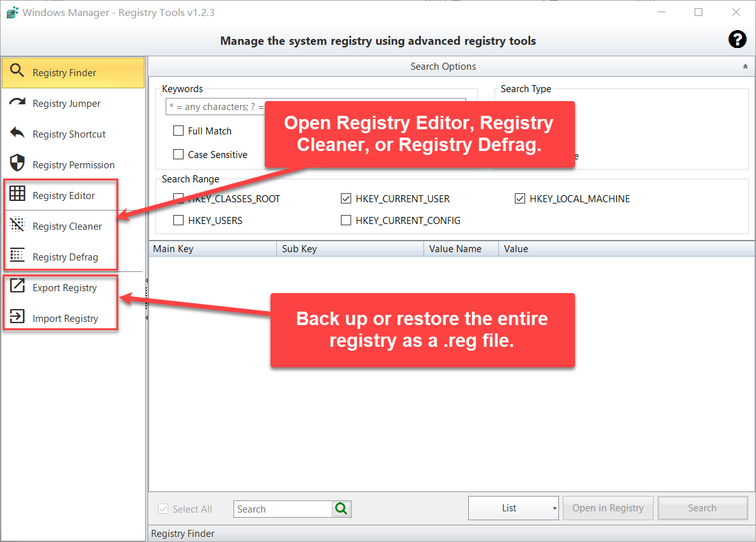756x542 pixels.
Task: Click the results filter Search field
Action: pyautogui.click(x=283, y=509)
